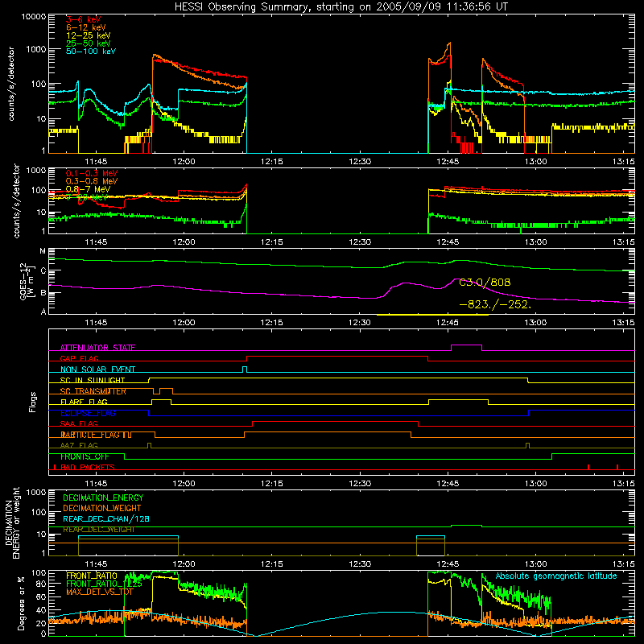This screenshot has width=644, height=644.
Task: Click the DECIMATION_ENERGY legend label
Action: (103, 497)
